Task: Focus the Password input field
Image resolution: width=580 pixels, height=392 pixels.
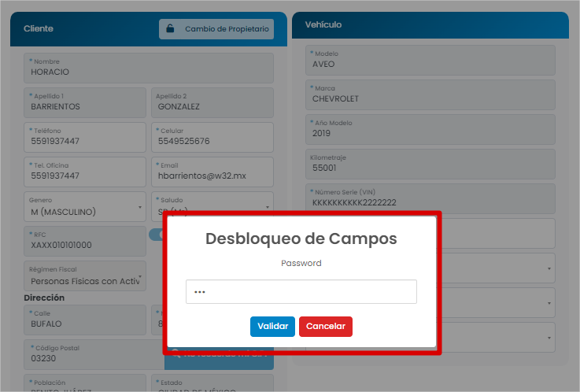Action: coord(301,291)
